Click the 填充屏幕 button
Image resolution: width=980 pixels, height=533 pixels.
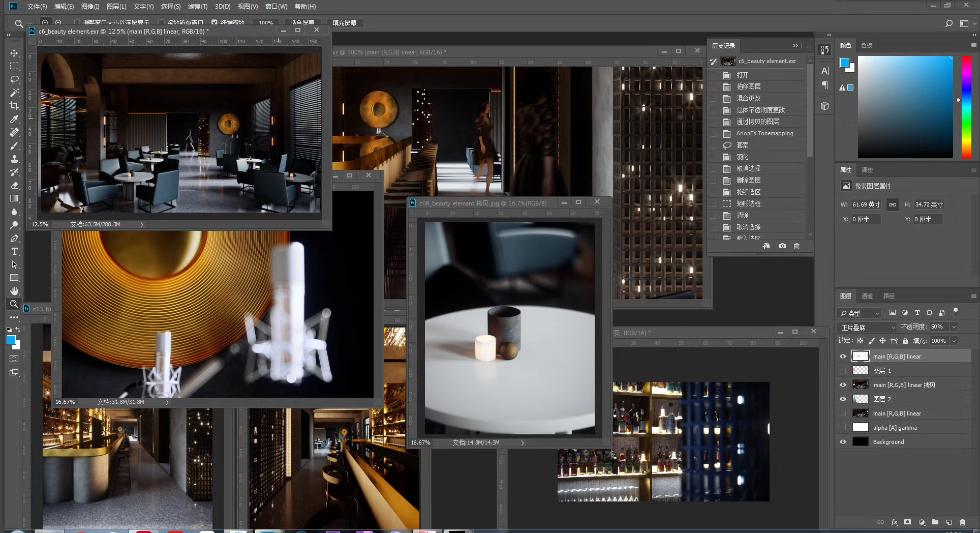[x=344, y=23]
